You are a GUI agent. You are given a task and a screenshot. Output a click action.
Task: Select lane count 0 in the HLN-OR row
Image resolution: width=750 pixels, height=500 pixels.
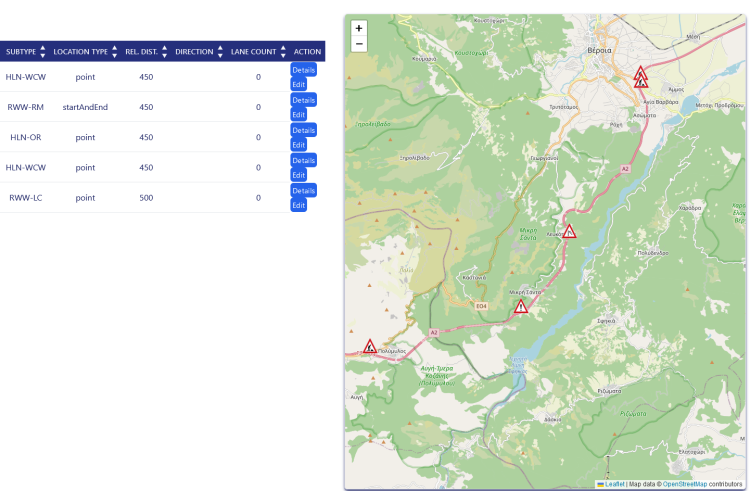pyautogui.click(x=258, y=137)
